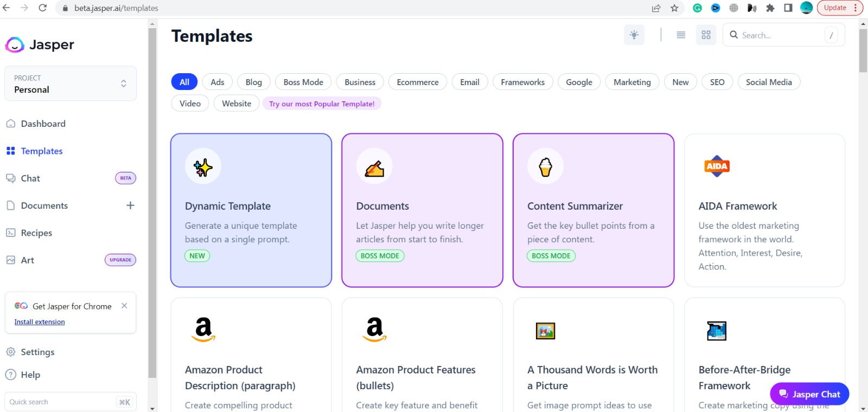Viewport: 868px width, 412px height.
Task: Filter templates by Google
Action: point(579,82)
